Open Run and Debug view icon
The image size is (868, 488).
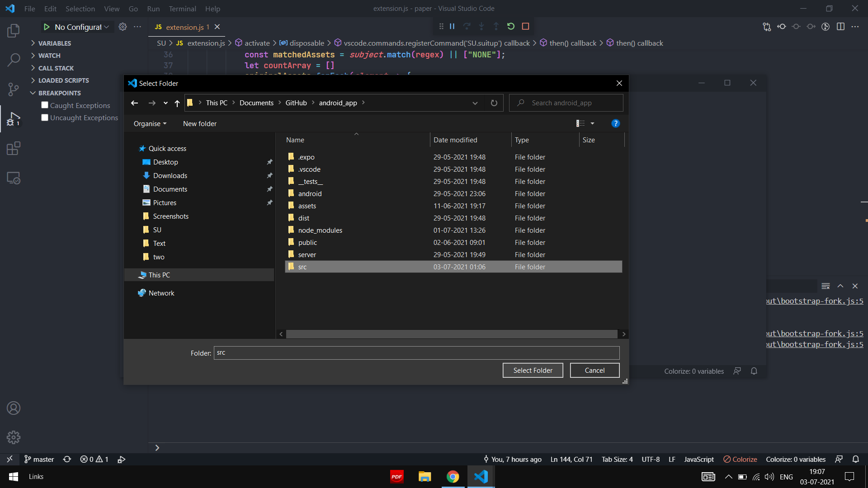(14, 119)
